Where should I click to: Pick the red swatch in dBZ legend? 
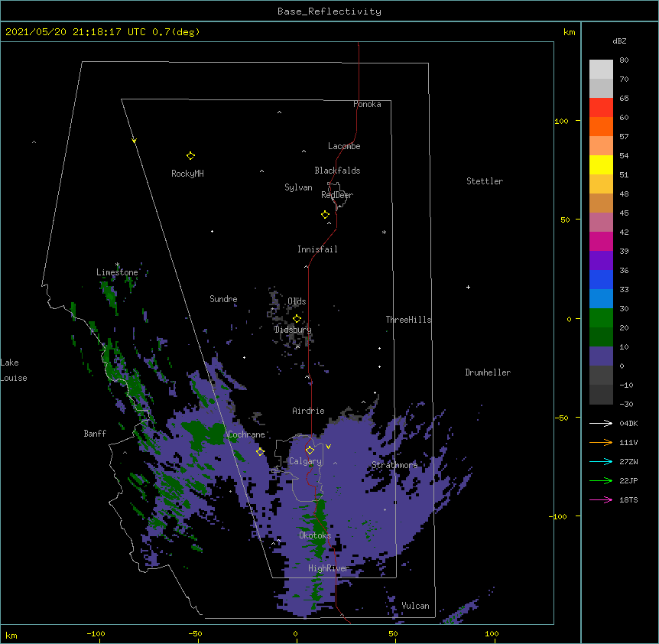pos(601,107)
